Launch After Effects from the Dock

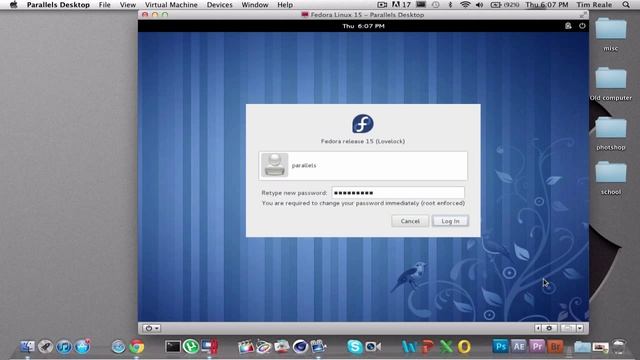coord(519,347)
